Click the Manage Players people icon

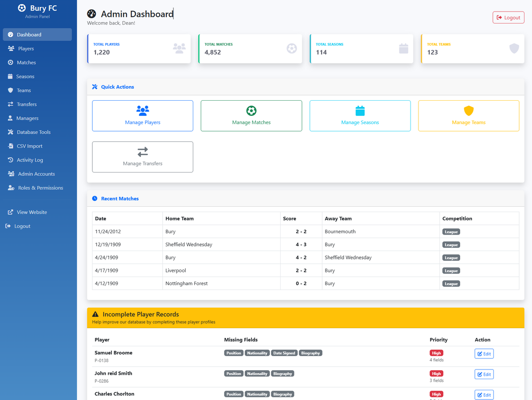[x=143, y=110]
